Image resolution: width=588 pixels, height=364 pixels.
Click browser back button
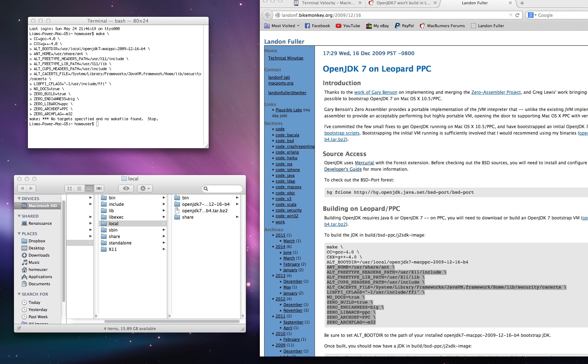click(267, 15)
